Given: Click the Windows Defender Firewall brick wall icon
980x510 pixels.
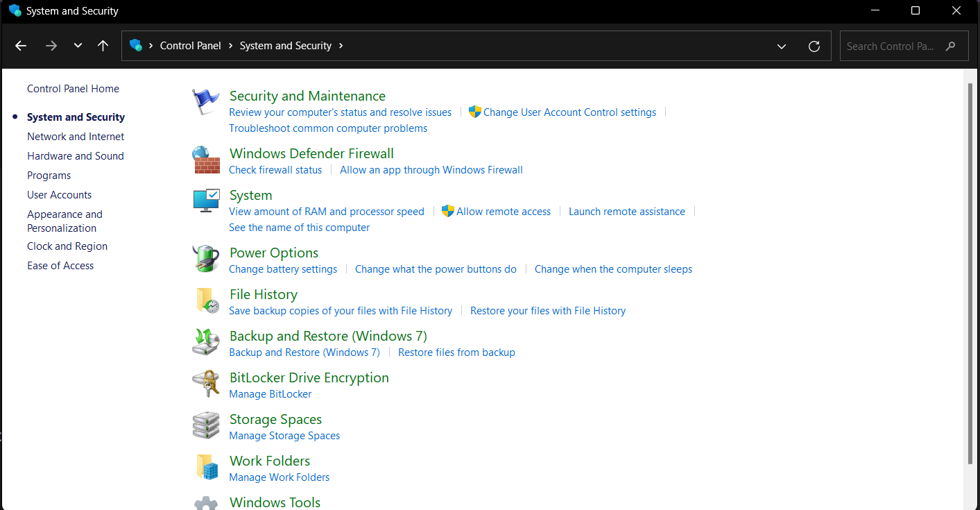Looking at the screenshot, I should pos(205,160).
